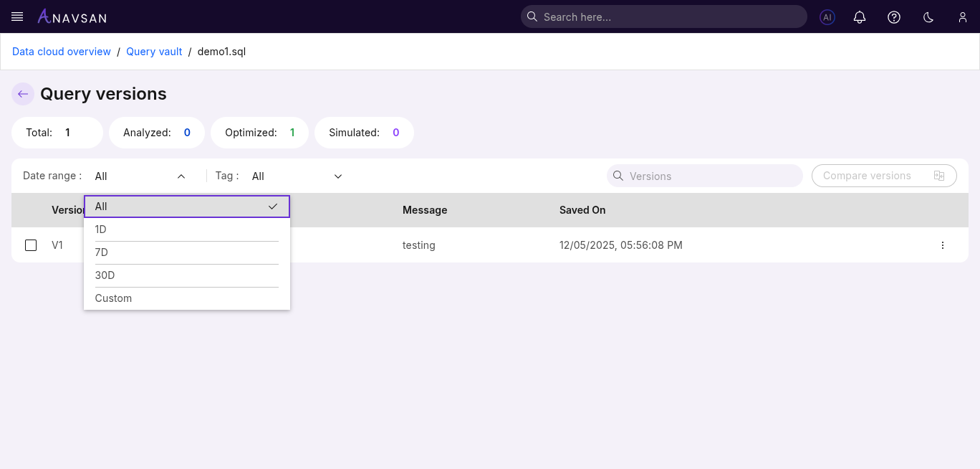
Task: Collapse the Date range dropdown
Action: pyautogui.click(x=181, y=176)
